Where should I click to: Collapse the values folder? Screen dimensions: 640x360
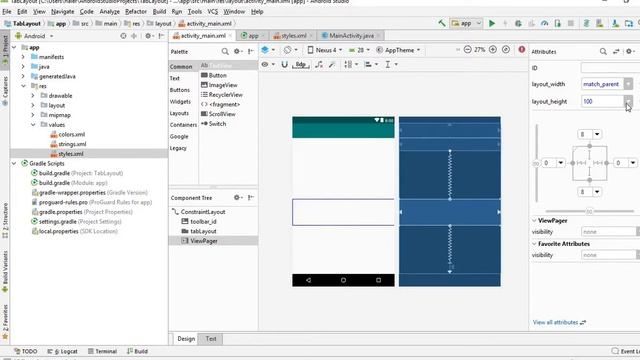(x=33, y=124)
